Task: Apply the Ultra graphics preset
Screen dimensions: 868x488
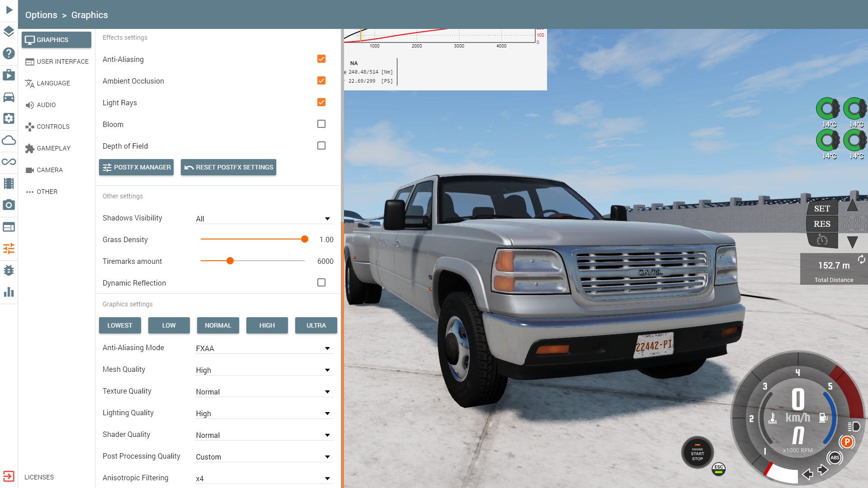Action: tap(316, 325)
